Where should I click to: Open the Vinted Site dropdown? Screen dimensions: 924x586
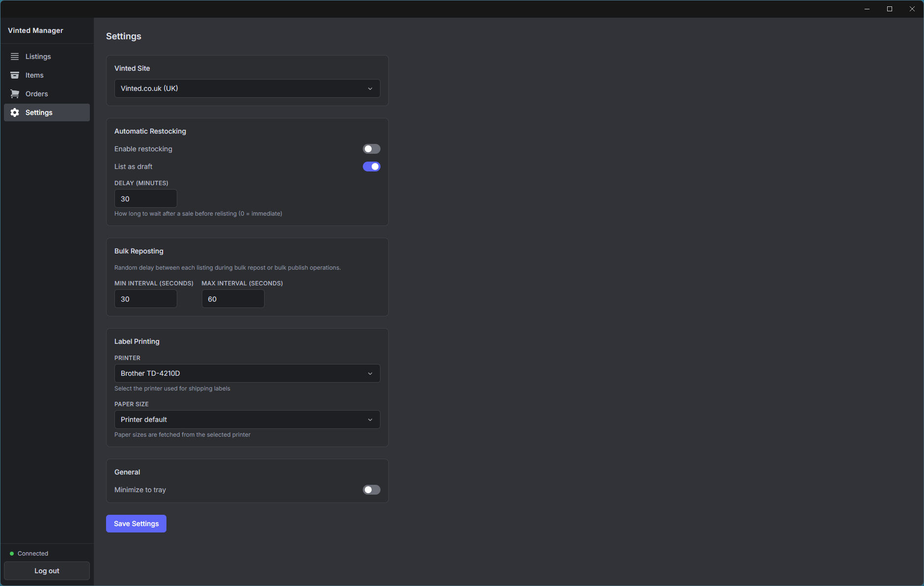pos(247,88)
